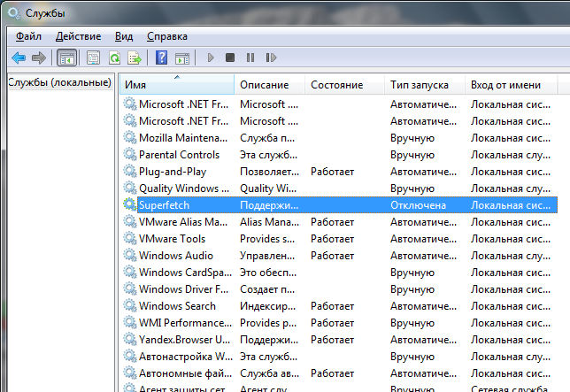
Task: Open the Действие menu
Action: click(78, 36)
